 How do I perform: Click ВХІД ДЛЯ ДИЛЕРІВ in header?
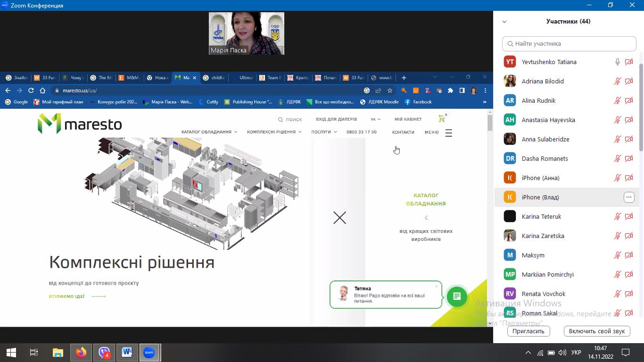click(x=336, y=119)
